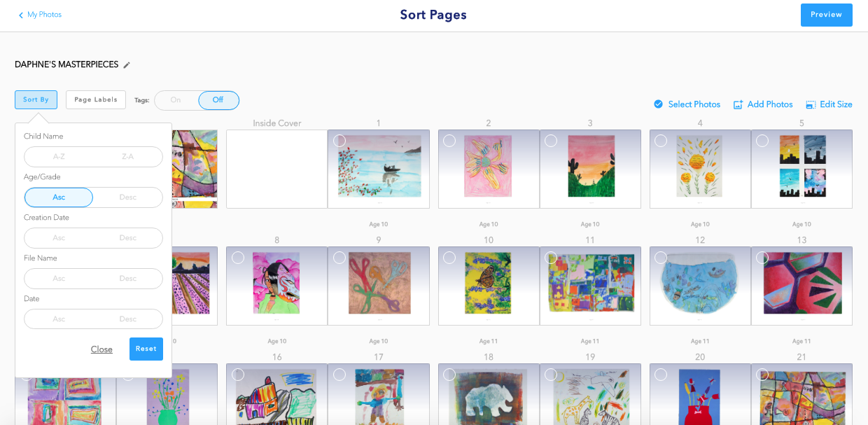868x425 pixels.
Task: Sort Child Name A-Z
Action: [59, 157]
